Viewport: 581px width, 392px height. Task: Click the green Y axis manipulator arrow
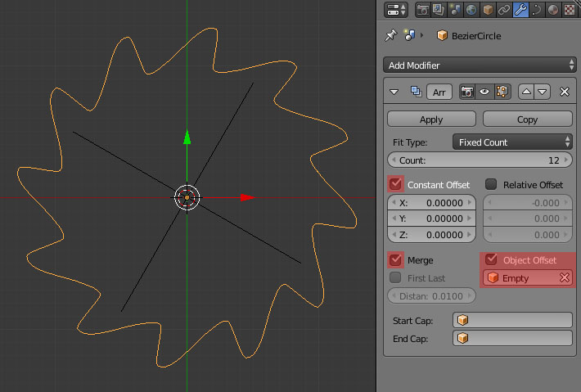click(187, 137)
